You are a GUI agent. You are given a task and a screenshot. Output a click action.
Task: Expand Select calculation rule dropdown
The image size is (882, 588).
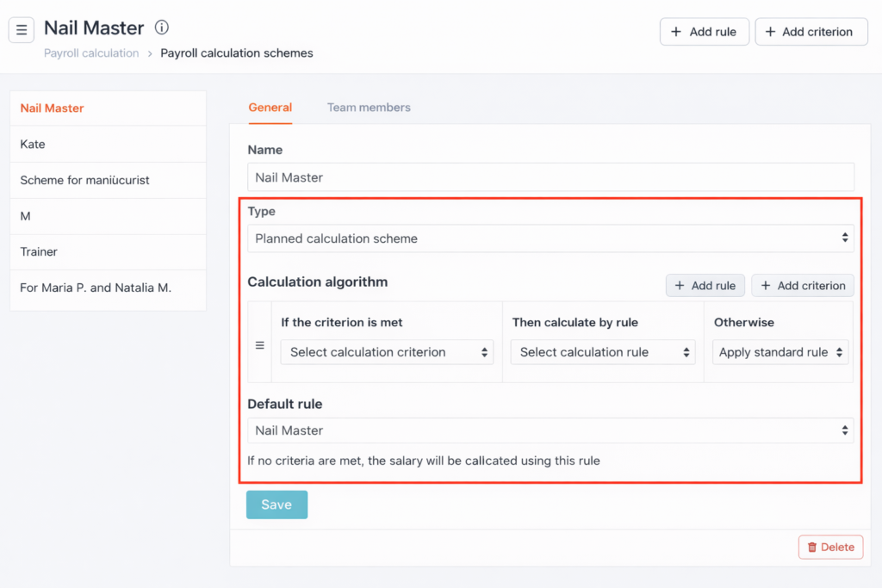point(603,352)
